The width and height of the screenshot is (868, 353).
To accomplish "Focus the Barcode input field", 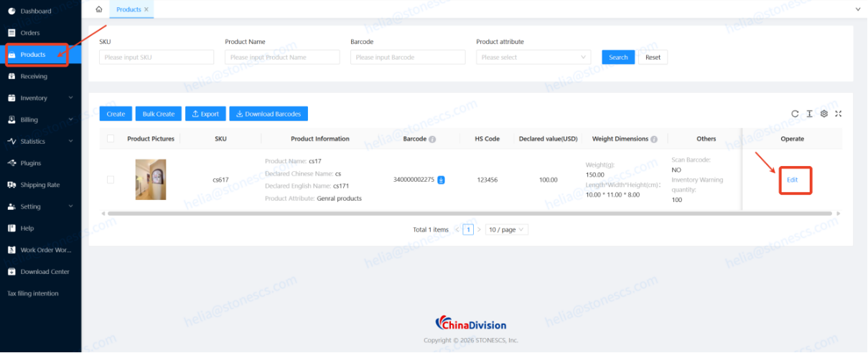I will tap(408, 57).
